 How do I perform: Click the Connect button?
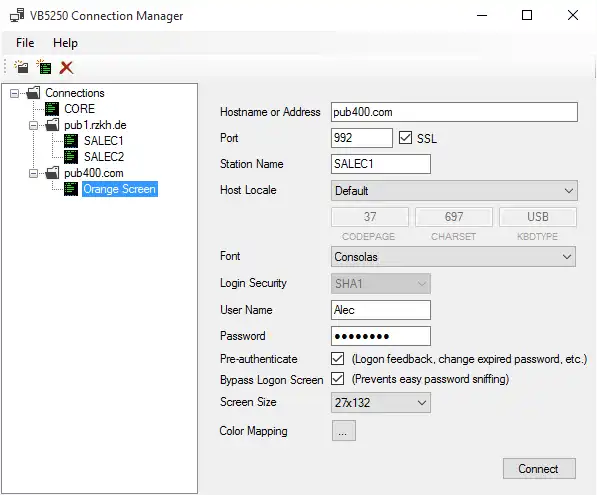(x=539, y=468)
